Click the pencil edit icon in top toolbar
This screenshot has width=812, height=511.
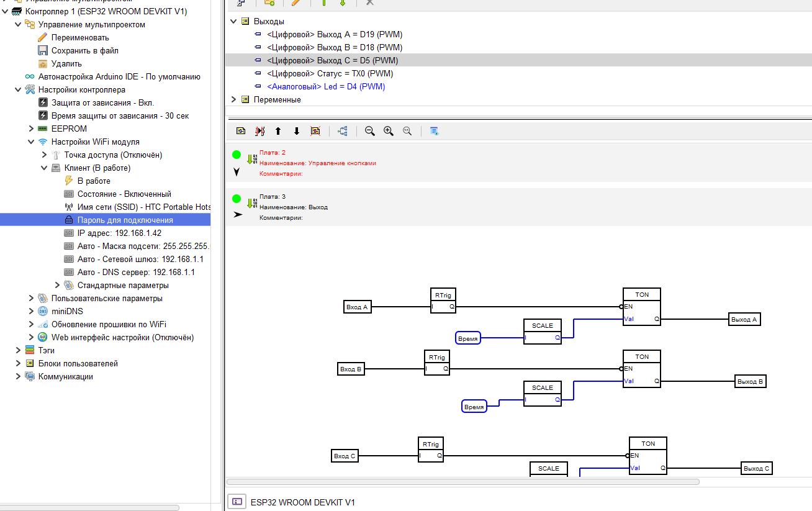point(296,2)
